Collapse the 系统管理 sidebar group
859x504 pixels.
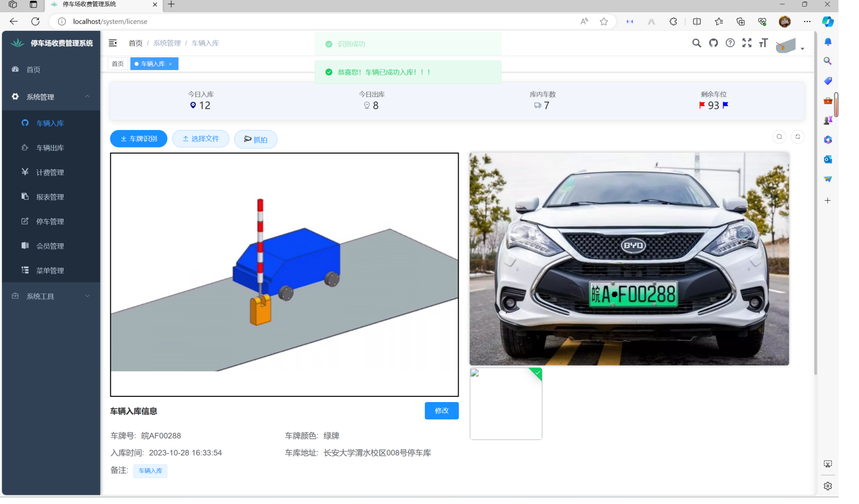coord(51,97)
